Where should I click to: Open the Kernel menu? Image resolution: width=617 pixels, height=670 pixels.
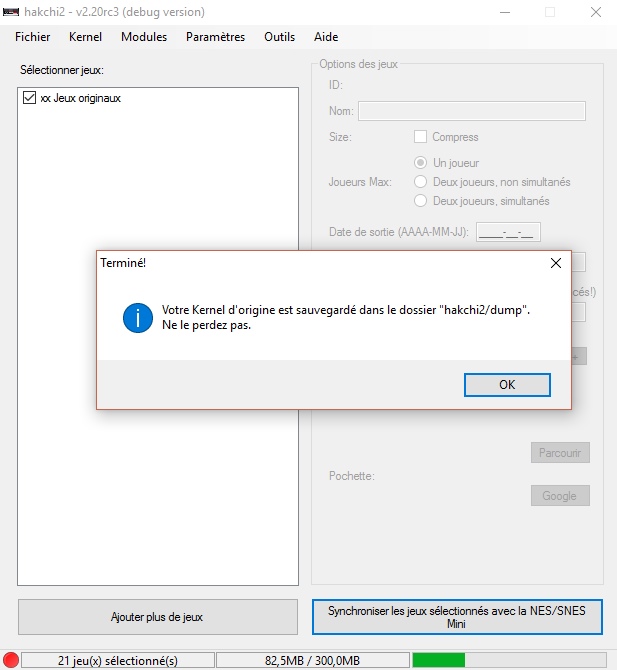point(85,37)
